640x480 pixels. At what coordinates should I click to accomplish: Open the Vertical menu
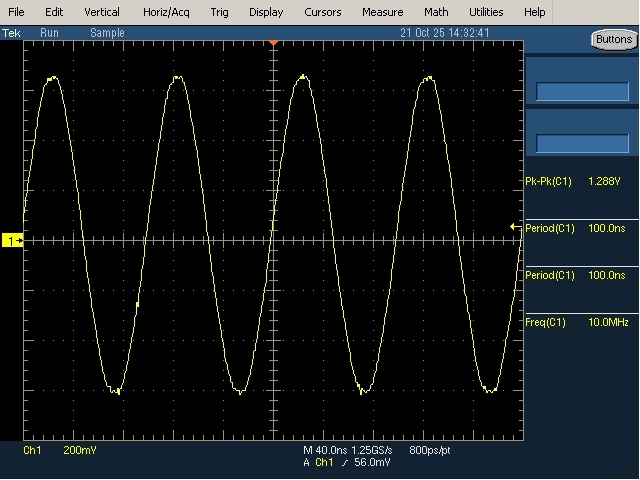[101, 12]
